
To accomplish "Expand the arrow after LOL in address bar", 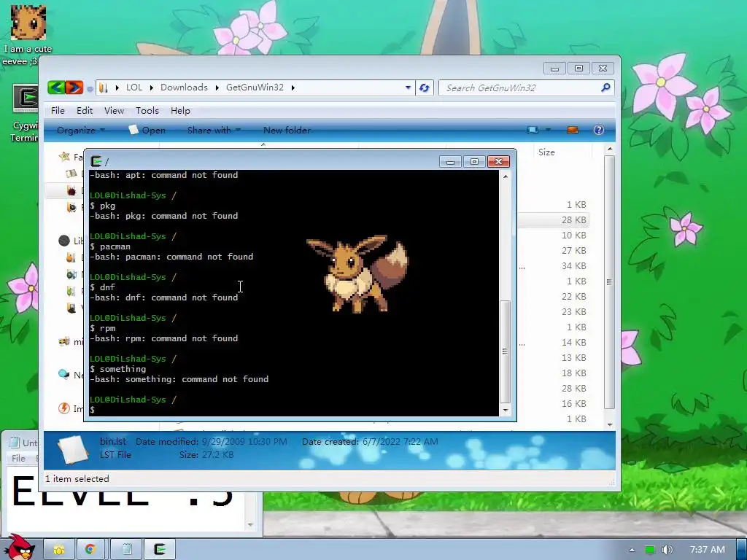I will [x=151, y=87].
